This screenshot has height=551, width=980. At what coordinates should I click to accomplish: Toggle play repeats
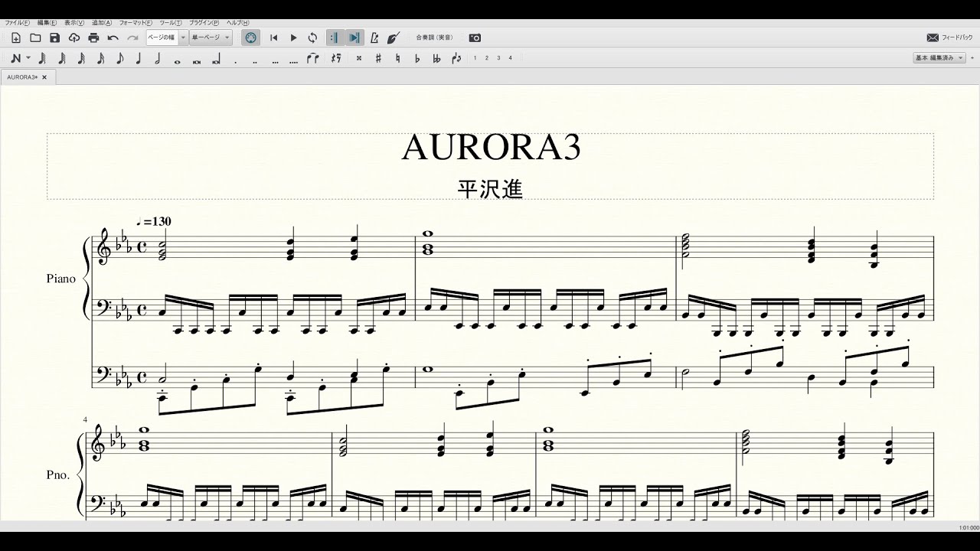tap(335, 37)
